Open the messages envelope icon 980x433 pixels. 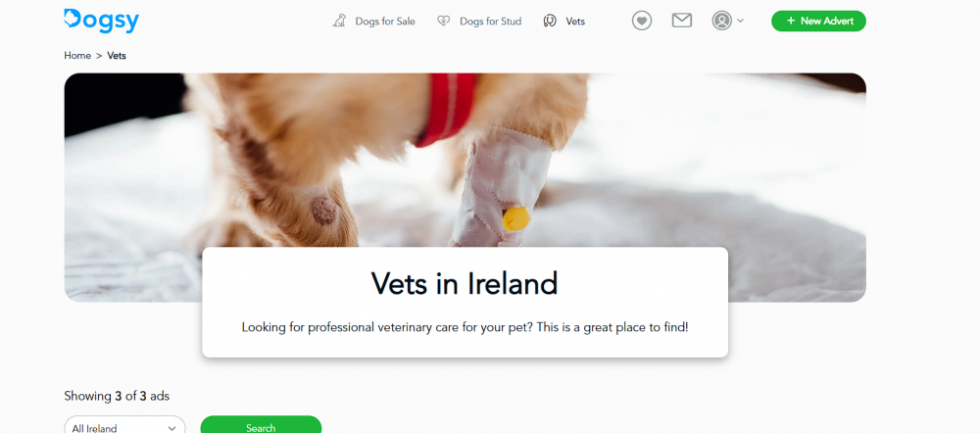click(682, 21)
